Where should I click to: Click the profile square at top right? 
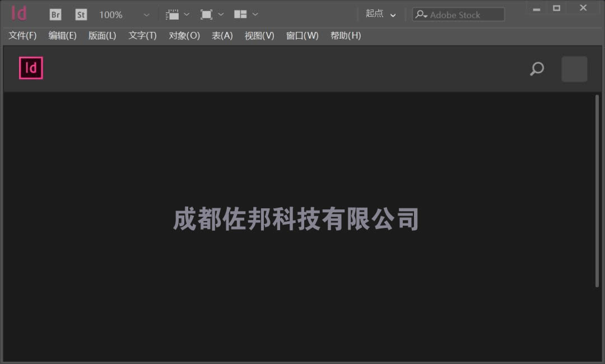pos(574,68)
